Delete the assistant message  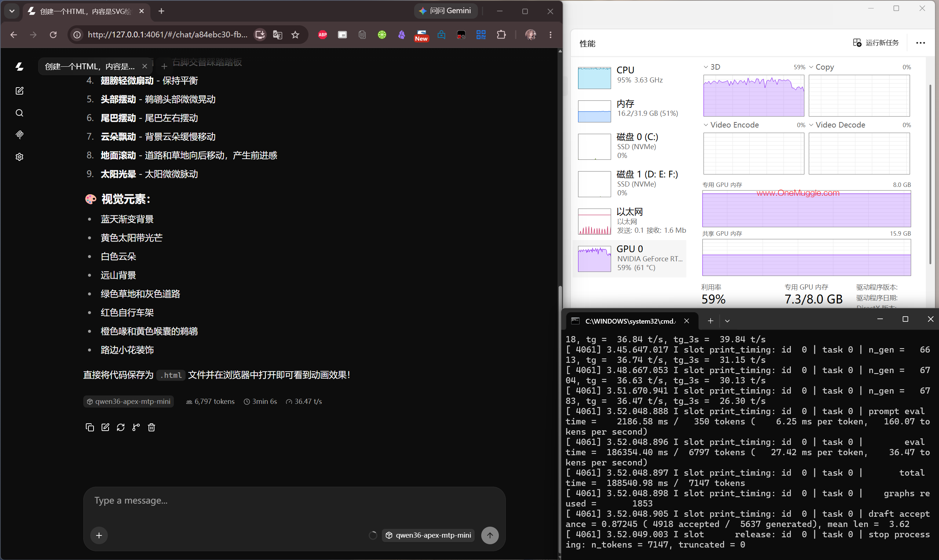point(151,427)
